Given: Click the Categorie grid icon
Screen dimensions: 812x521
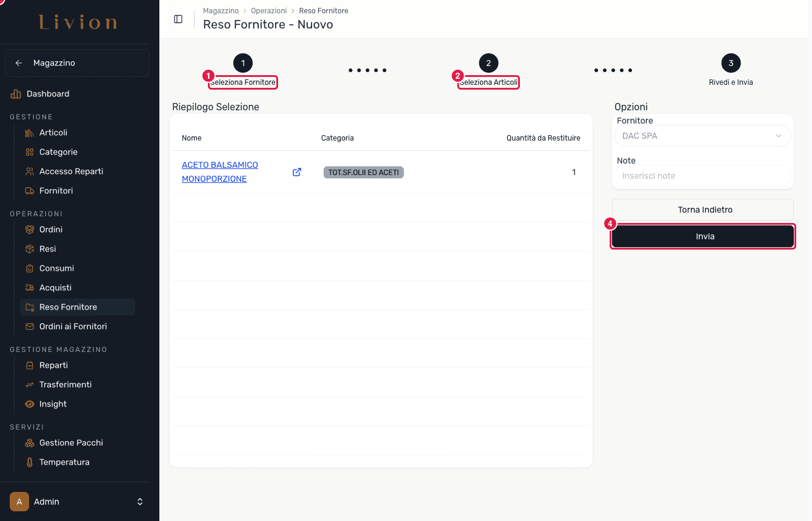Looking at the screenshot, I should point(30,152).
